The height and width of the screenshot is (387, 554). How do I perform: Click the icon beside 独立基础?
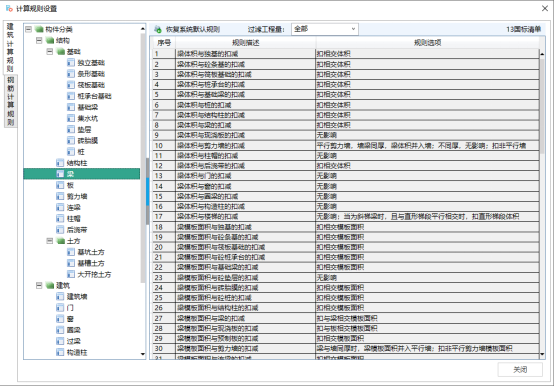pyautogui.click(x=71, y=63)
